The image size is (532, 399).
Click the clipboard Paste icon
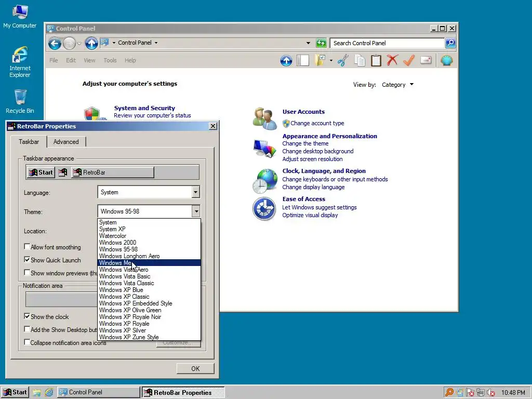[376, 60]
